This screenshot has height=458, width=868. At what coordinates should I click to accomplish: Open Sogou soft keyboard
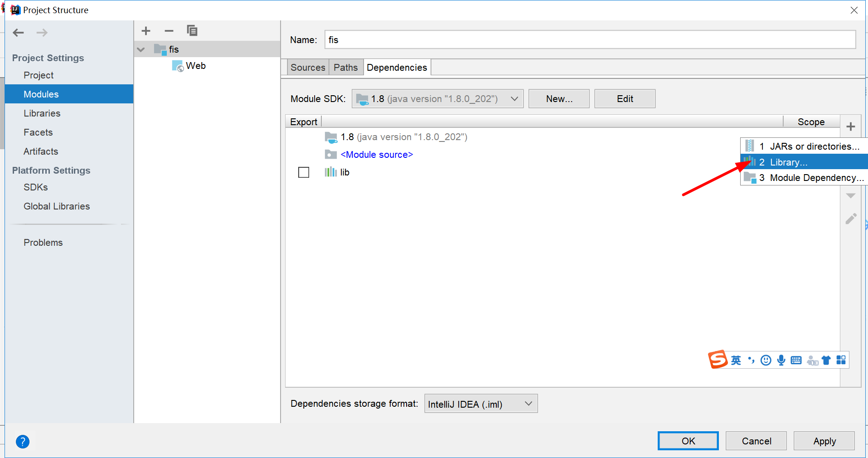[x=796, y=361]
